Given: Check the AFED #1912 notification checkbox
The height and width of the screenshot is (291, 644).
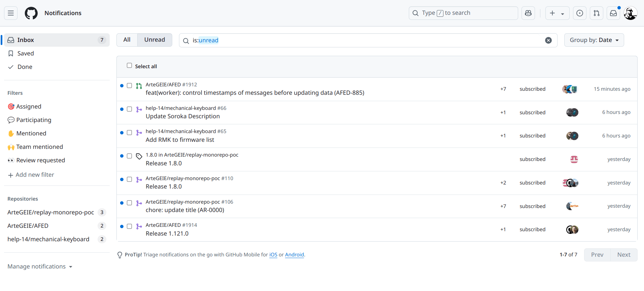Looking at the screenshot, I should 129,86.
